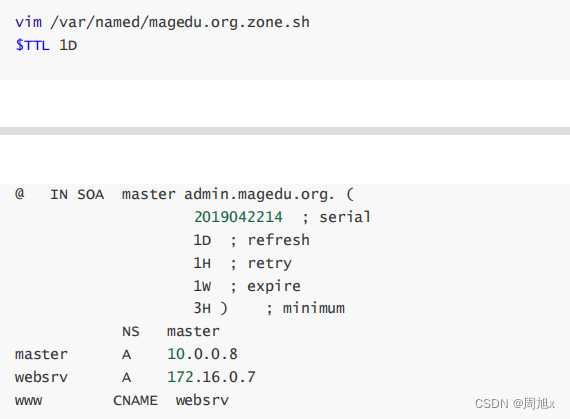Click the IP address 10.0.0.8
The width and height of the screenshot is (570, 419).
coord(202,354)
